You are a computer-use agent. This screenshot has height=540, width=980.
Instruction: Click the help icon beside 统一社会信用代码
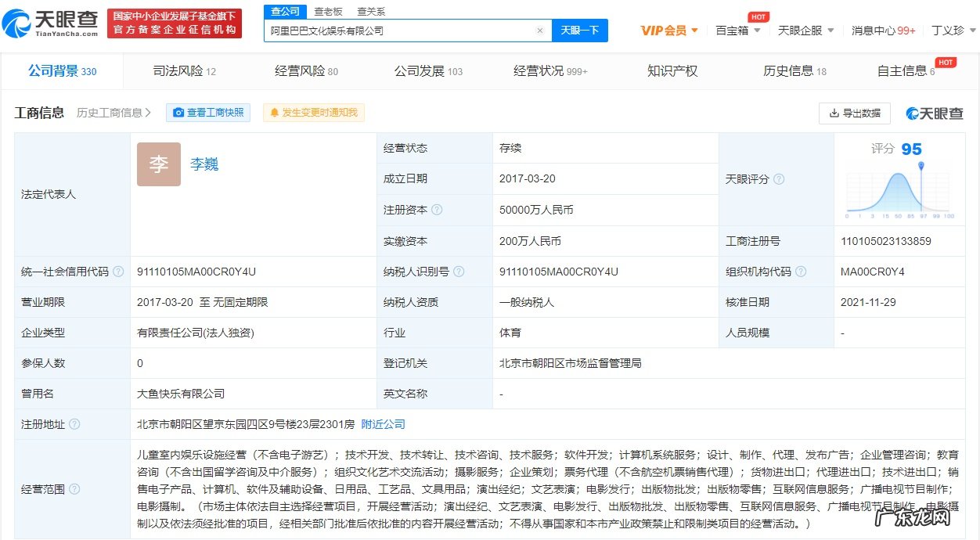pos(117,271)
